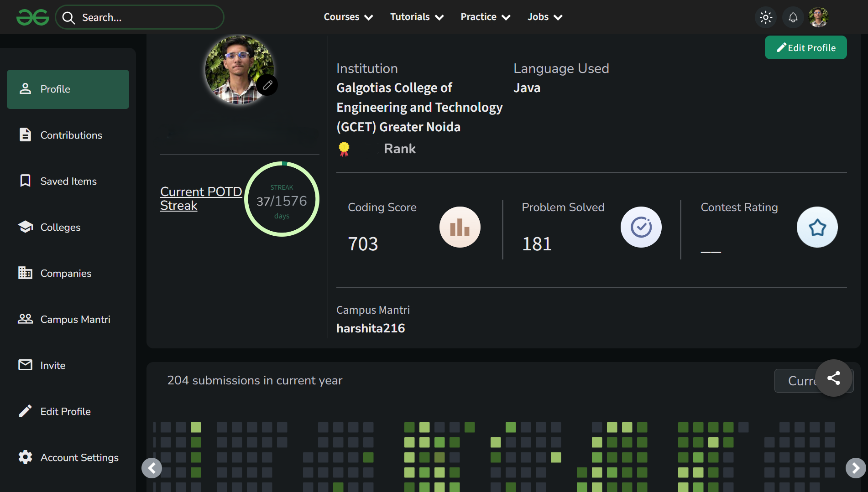Expand the Courses dropdown menu
The height and width of the screenshot is (492, 868).
tap(348, 17)
